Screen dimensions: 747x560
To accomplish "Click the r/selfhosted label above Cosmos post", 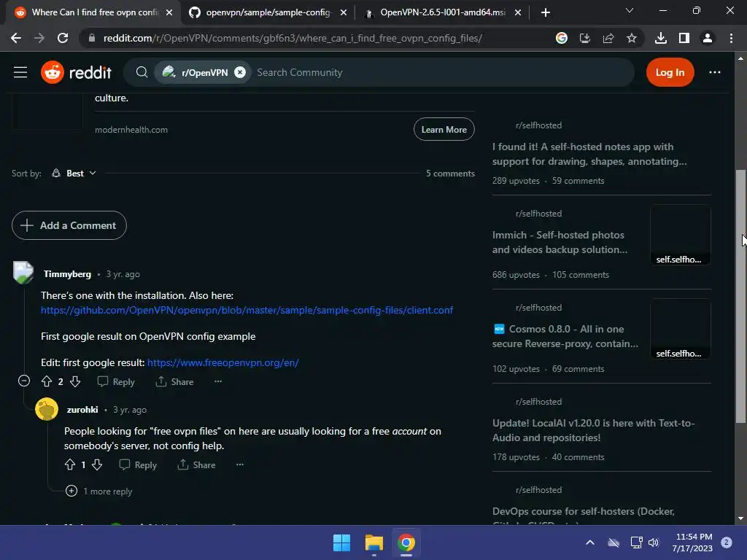I will click(x=538, y=308).
